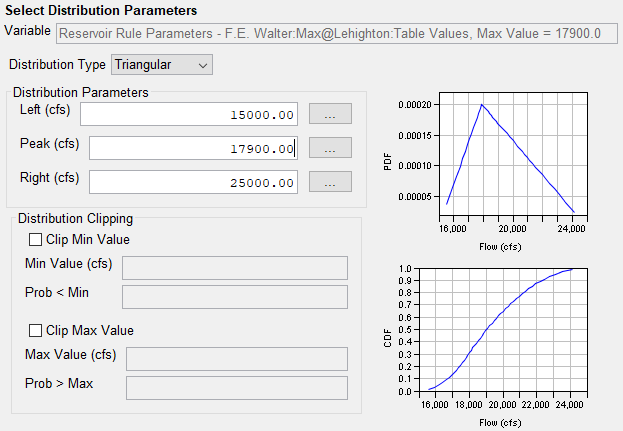Image resolution: width=623 pixels, height=431 pixels.
Task: Click ellipsis button beside Left (cfs)
Action: point(329,114)
